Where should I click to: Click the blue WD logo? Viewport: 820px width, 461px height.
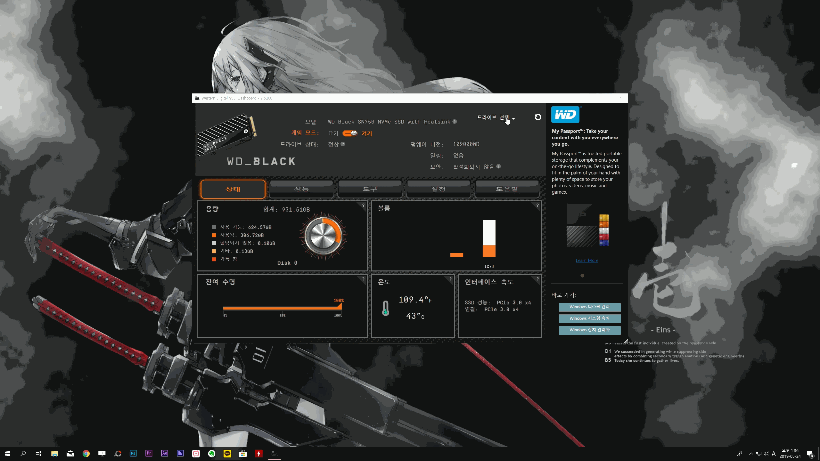tap(565, 114)
